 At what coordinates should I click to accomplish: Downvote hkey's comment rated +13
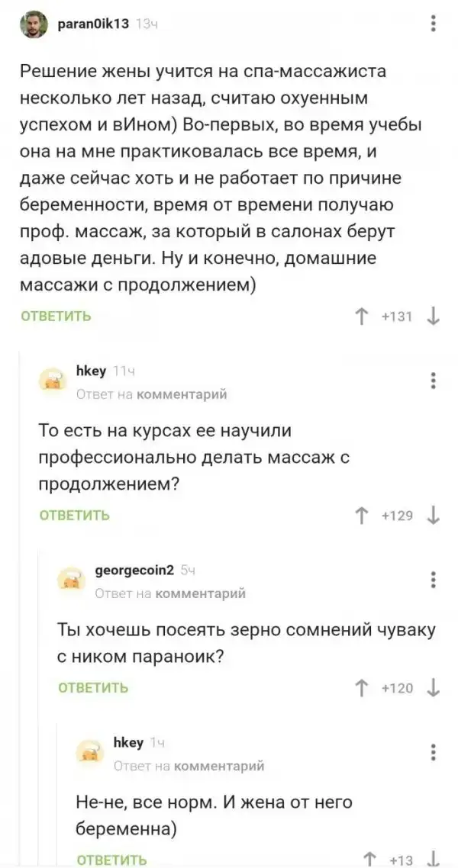pyautogui.click(x=433, y=859)
